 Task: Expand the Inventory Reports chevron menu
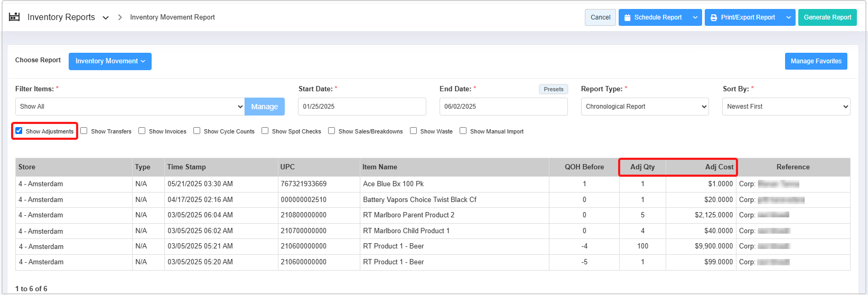pyautogui.click(x=106, y=18)
